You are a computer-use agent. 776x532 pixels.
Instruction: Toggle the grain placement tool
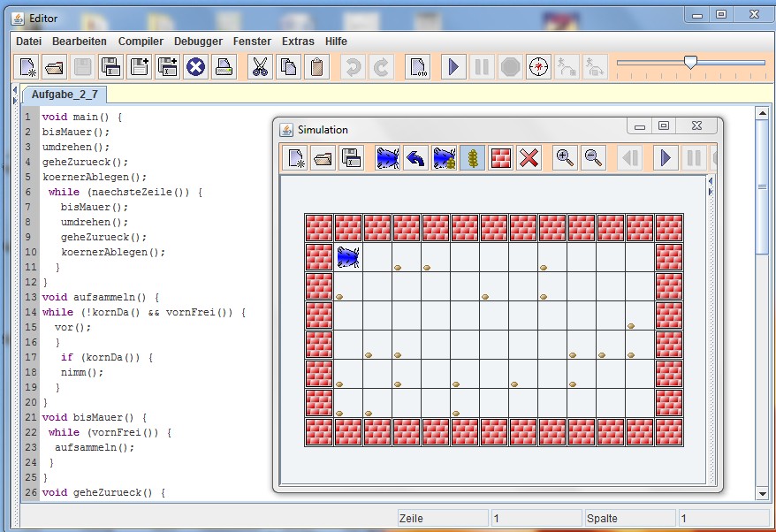pos(472,158)
